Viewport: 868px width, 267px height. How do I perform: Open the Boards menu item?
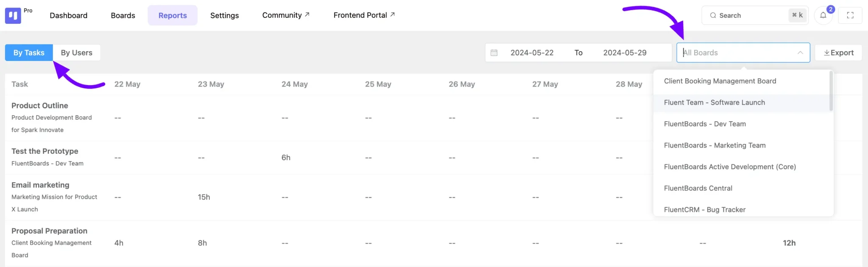point(123,15)
